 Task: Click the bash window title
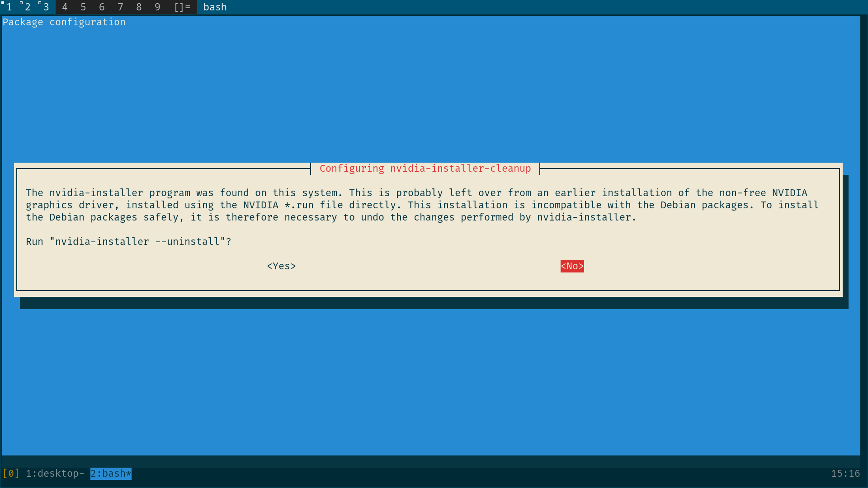(215, 7)
